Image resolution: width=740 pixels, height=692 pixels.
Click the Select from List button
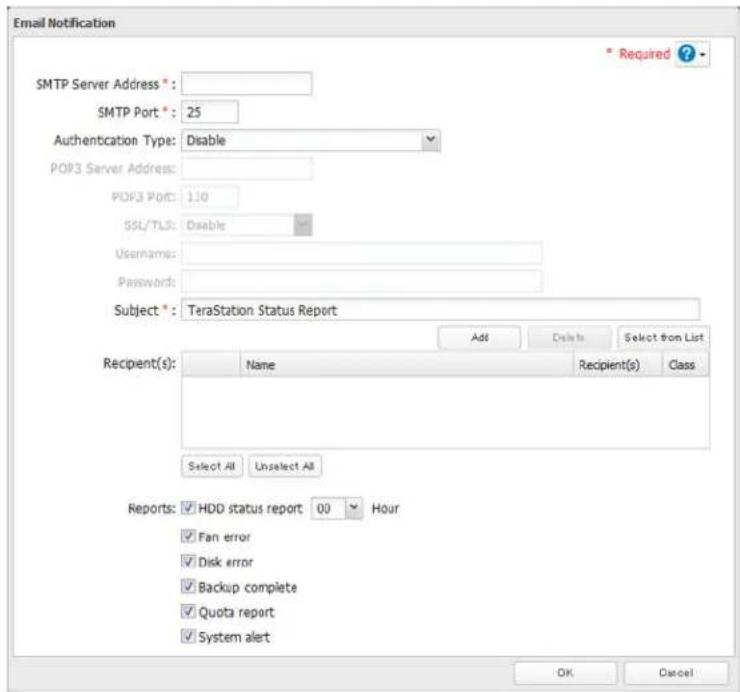click(664, 338)
